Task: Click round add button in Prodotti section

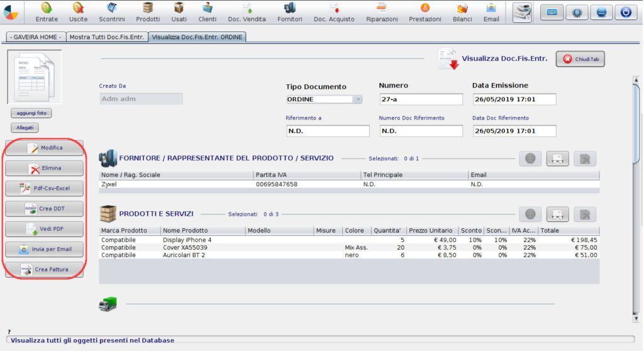Action: [x=530, y=214]
